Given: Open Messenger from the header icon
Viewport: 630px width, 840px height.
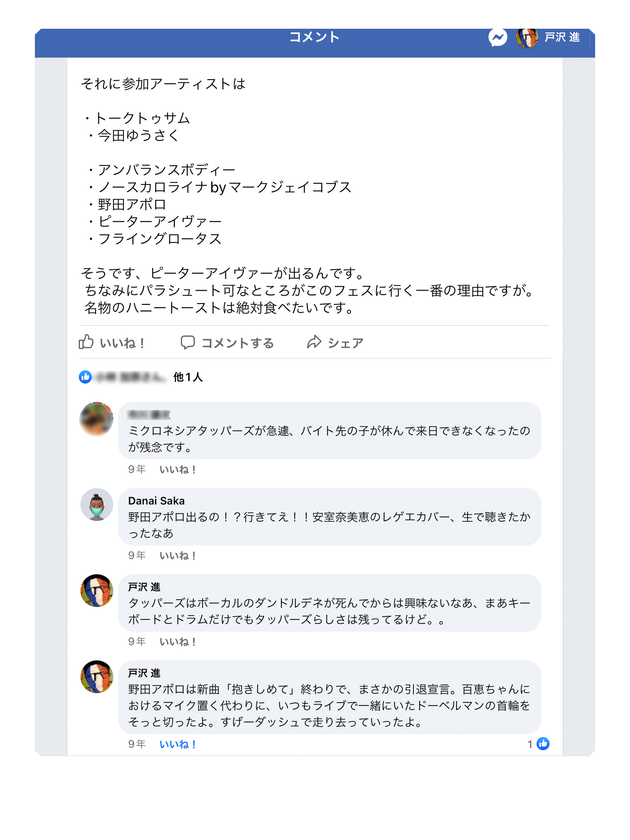Looking at the screenshot, I should click(x=498, y=38).
